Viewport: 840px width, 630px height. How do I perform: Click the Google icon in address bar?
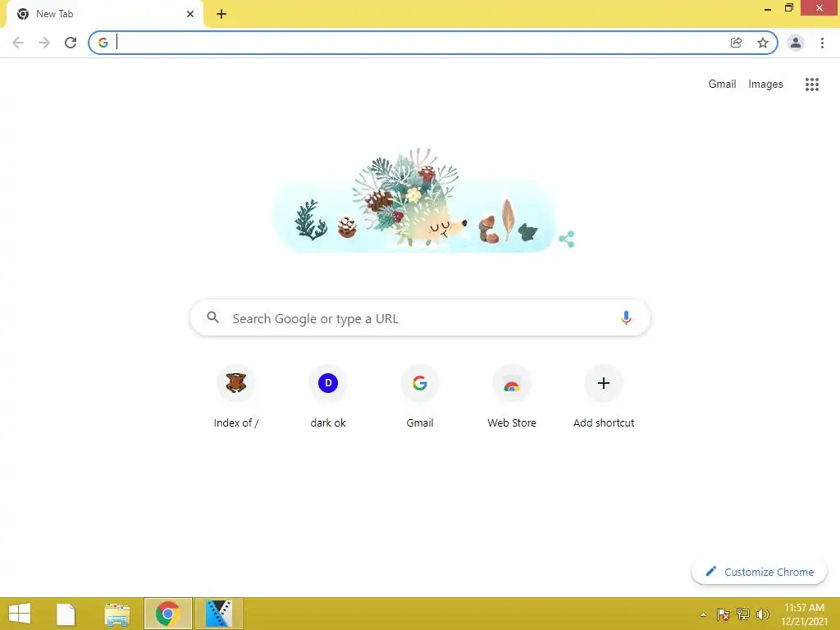pyautogui.click(x=103, y=43)
